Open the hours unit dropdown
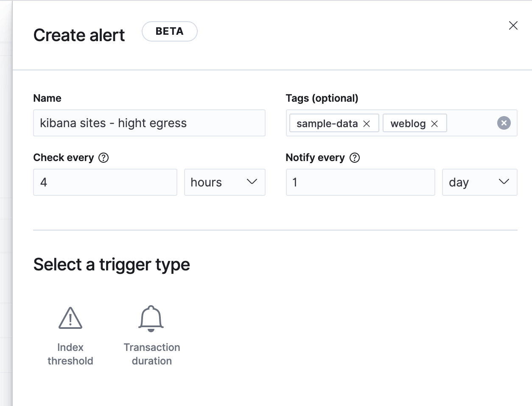The height and width of the screenshot is (406, 532). point(224,182)
